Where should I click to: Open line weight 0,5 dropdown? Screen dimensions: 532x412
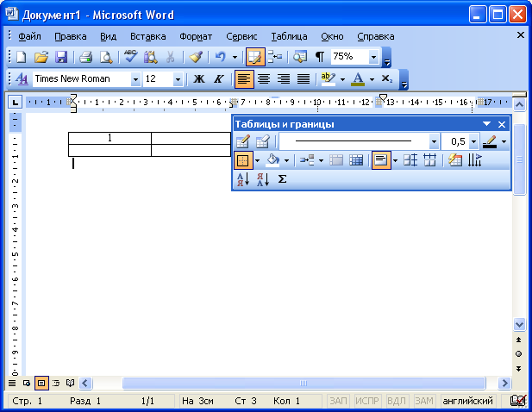(x=473, y=141)
